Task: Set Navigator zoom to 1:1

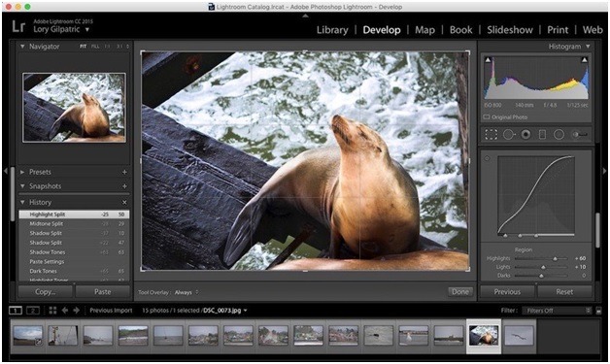Action: [107, 47]
